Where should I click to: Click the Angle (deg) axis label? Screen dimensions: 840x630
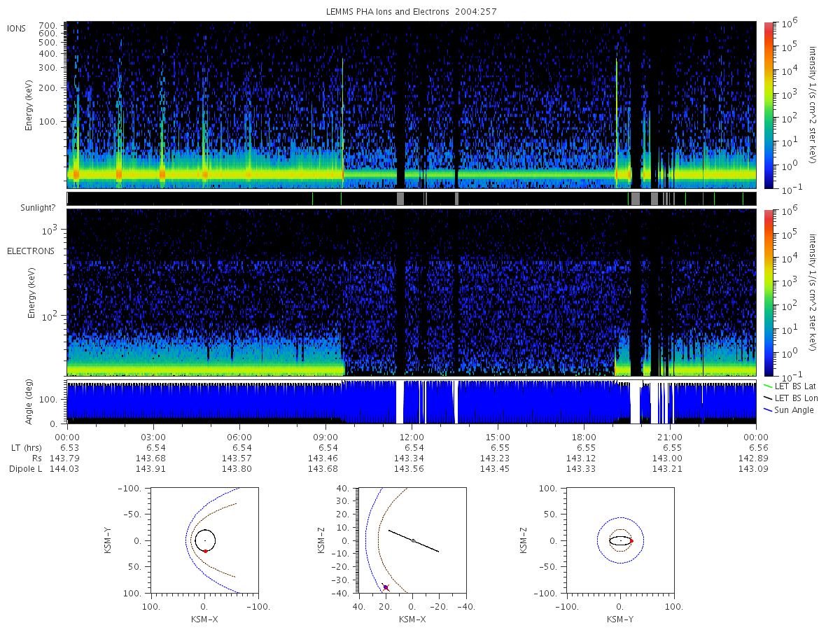tap(32, 402)
